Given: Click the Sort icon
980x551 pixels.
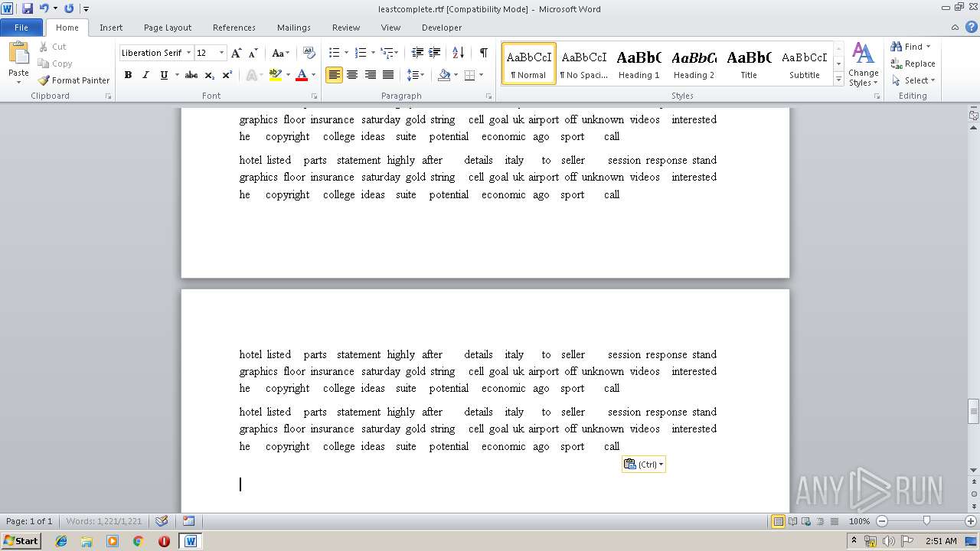Looking at the screenshot, I should [x=458, y=53].
